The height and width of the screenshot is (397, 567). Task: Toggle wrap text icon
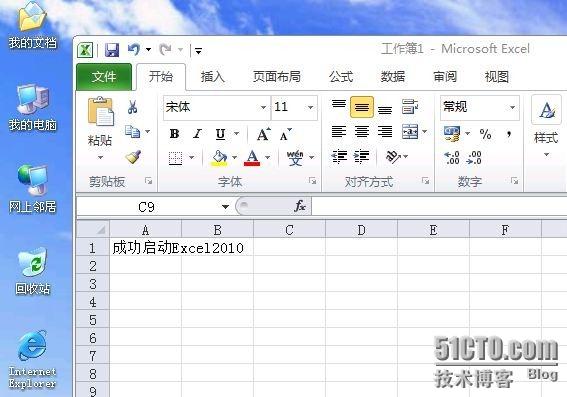pos(410,107)
